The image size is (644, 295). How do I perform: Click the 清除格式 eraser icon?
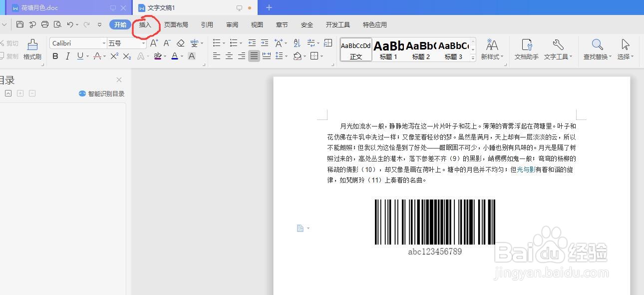tap(181, 43)
